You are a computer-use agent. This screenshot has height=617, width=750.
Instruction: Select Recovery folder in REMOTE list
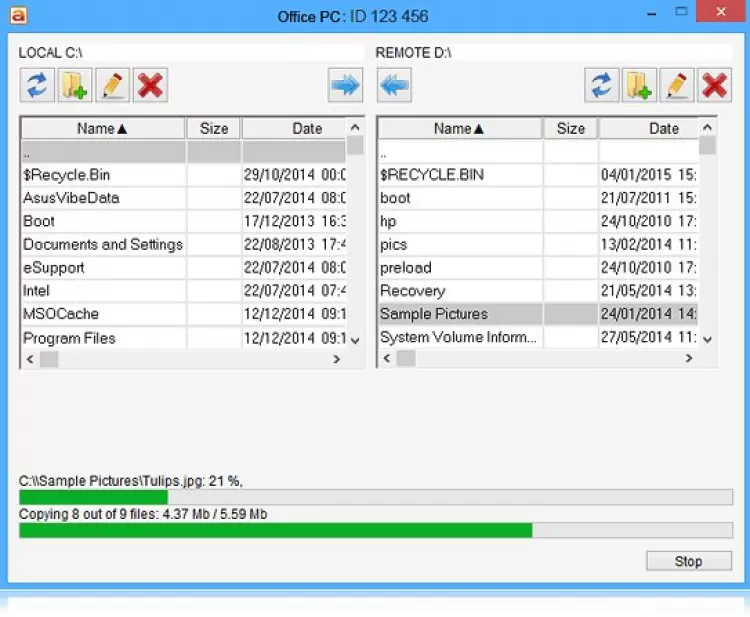[539, 291]
